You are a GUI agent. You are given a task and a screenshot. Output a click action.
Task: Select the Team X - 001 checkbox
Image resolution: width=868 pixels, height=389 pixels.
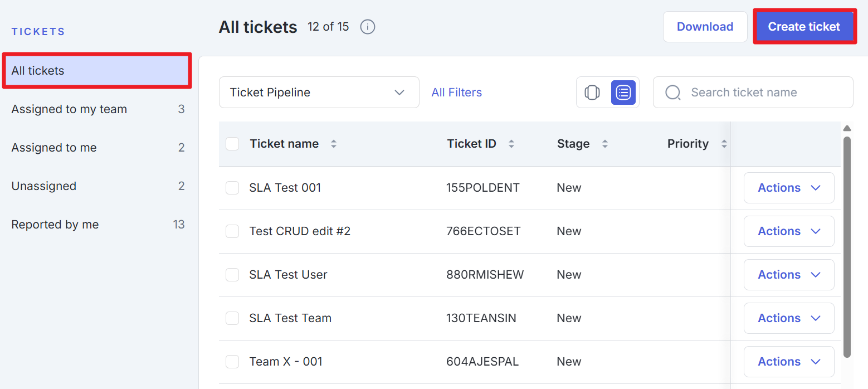pyautogui.click(x=232, y=362)
